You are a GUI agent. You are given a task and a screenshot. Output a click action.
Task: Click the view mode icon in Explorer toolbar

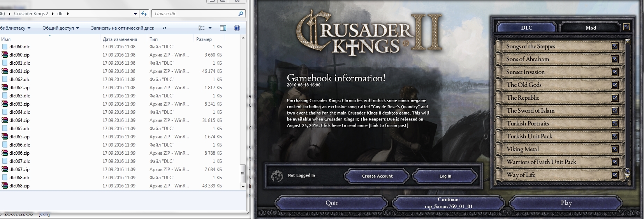(202, 28)
